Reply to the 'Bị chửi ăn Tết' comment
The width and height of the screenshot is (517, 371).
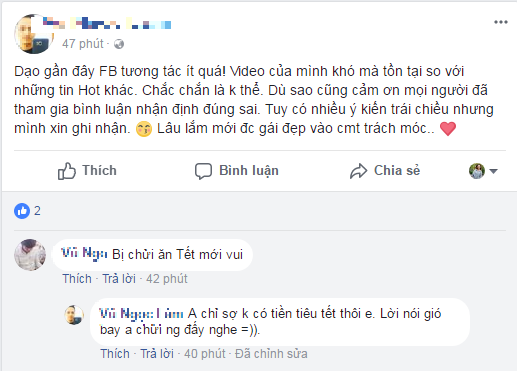coord(119,279)
